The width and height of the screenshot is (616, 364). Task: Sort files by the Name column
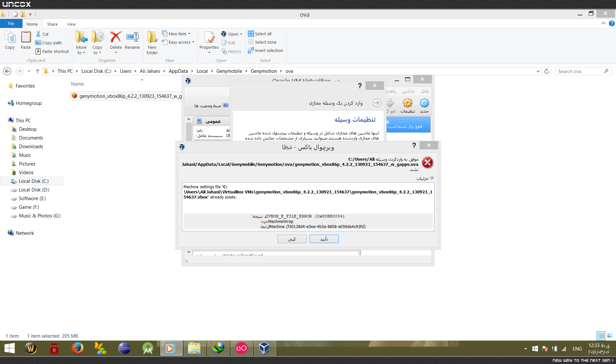[77, 84]
